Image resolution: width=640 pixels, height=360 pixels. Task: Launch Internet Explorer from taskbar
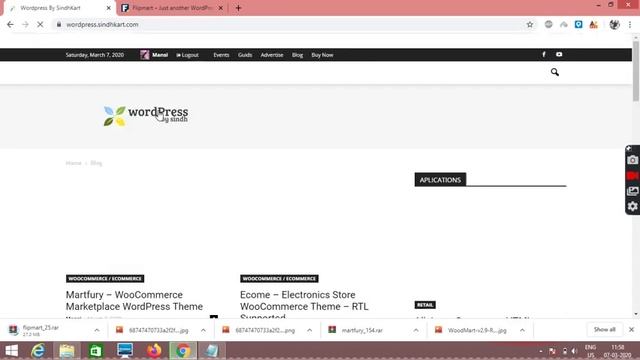coord(38,351)
